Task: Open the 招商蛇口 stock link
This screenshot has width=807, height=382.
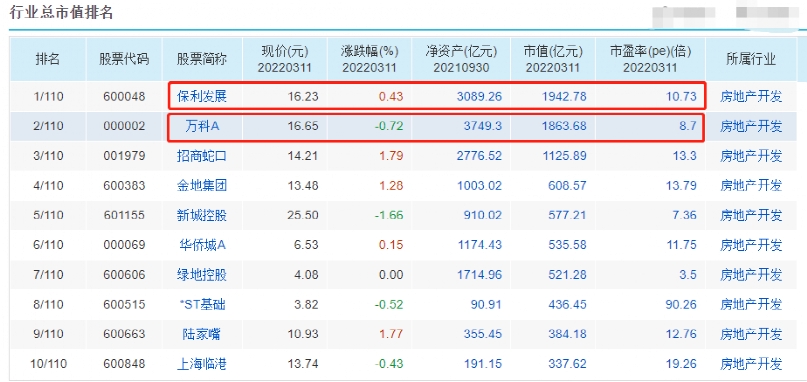Action: tap(202, 155)
